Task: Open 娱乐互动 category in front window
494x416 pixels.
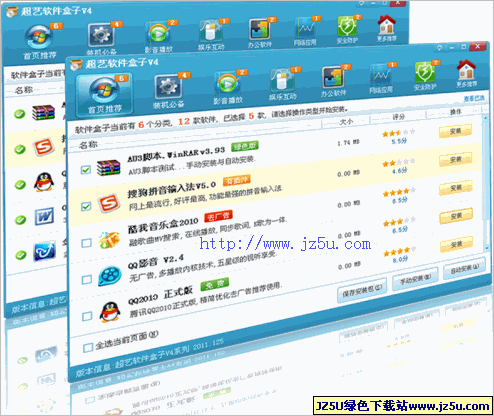Action: 283,83
